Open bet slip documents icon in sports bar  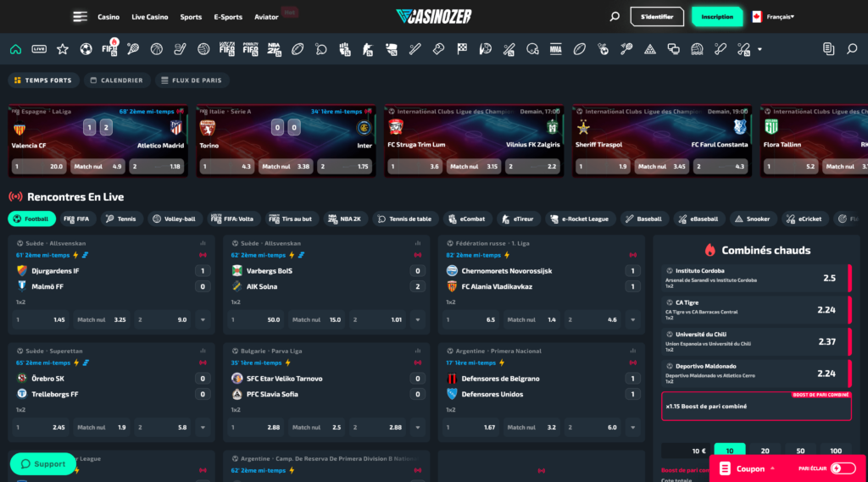[829, 49]
